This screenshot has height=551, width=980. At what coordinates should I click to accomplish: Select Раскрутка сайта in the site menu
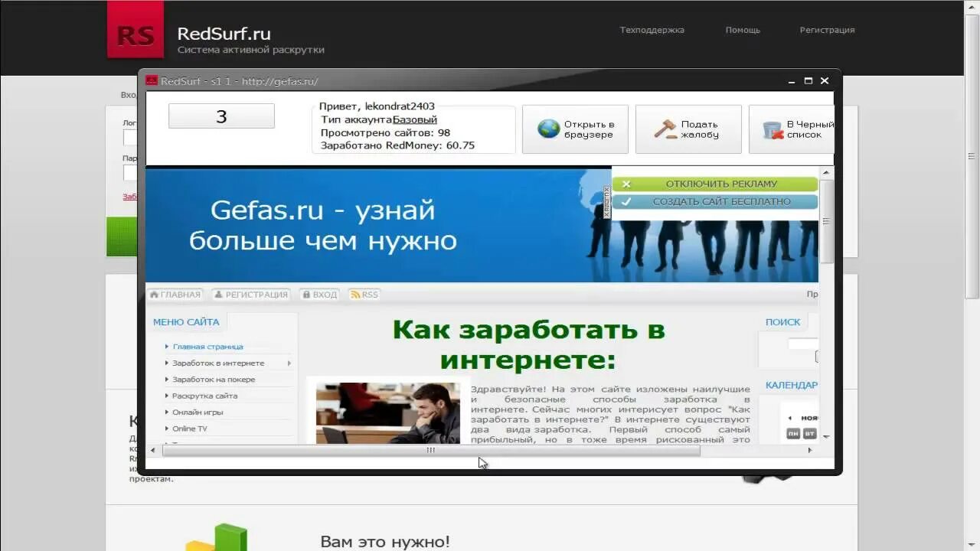click(x=204, y=396)
